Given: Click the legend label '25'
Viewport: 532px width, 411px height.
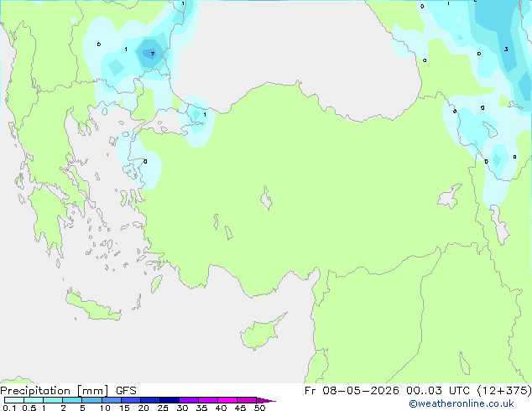Looking at the screenshot, I should (163, 408).
